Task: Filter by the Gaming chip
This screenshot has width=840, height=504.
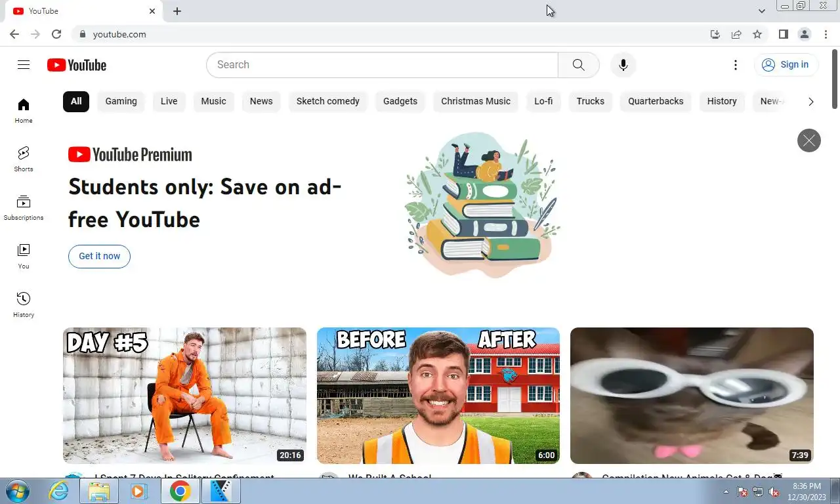Action: coord(121,101)
